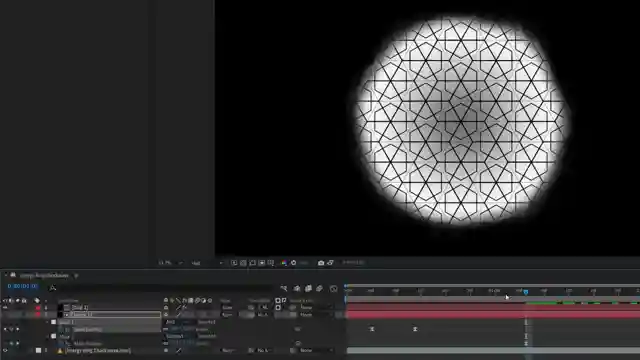Click the label color swatch of the energy ring layer
This screenshot has width=640, height=360.
(x=38, y=350)
